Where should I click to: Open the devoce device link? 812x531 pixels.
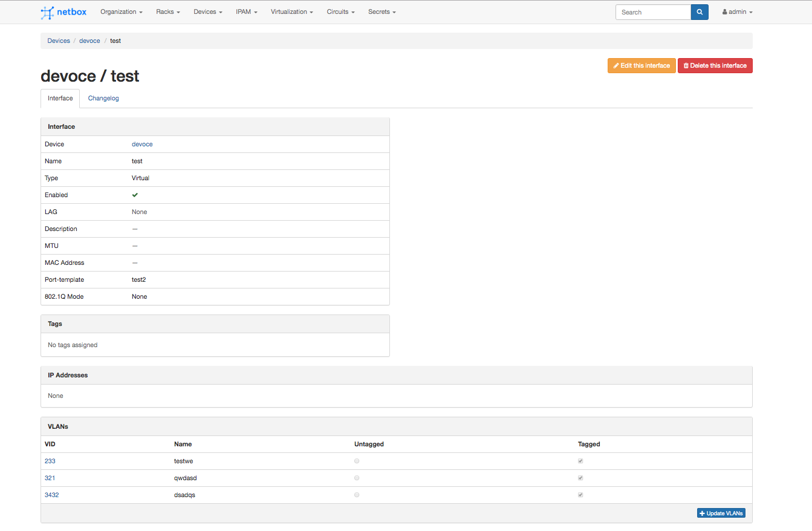tap(142, 144)
